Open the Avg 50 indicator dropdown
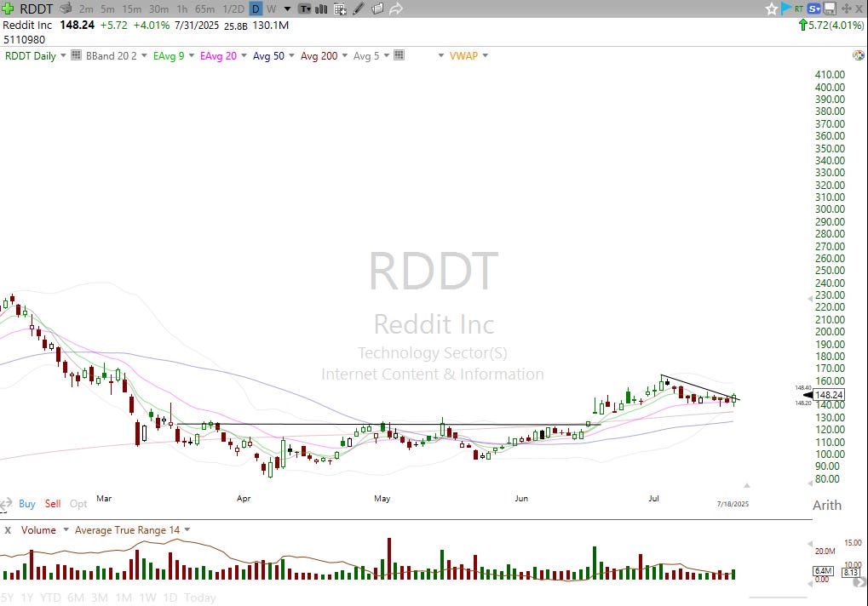Viewport: 868px width, 606px height. [x=291, y=55]
